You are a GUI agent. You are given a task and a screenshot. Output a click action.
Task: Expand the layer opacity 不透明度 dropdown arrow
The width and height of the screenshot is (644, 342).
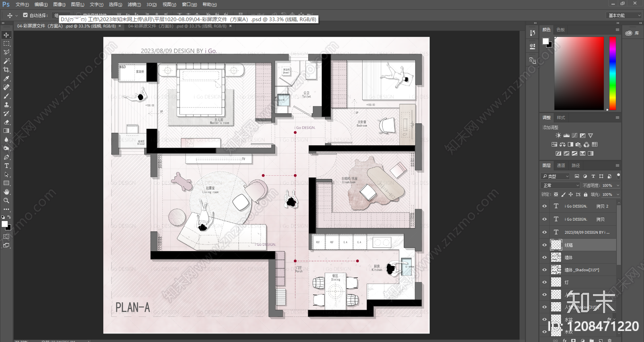pos(618,185)
